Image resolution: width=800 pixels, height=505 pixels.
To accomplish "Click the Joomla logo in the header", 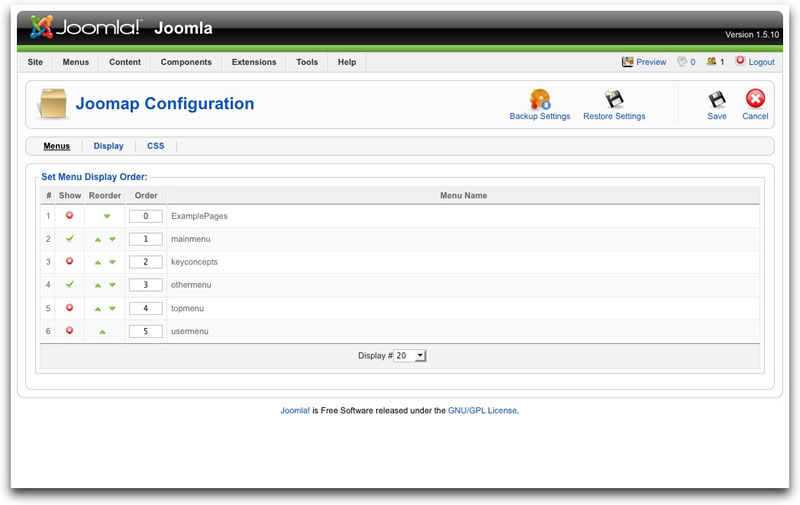I will (84, 27).
